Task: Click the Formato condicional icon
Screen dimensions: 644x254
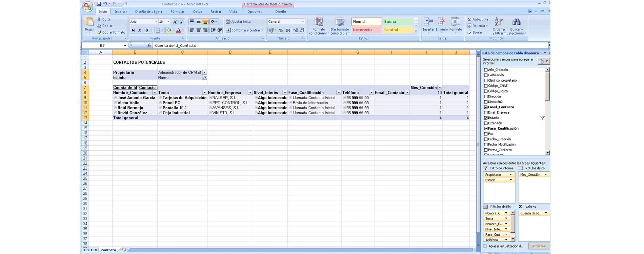Action: [319, 22]
